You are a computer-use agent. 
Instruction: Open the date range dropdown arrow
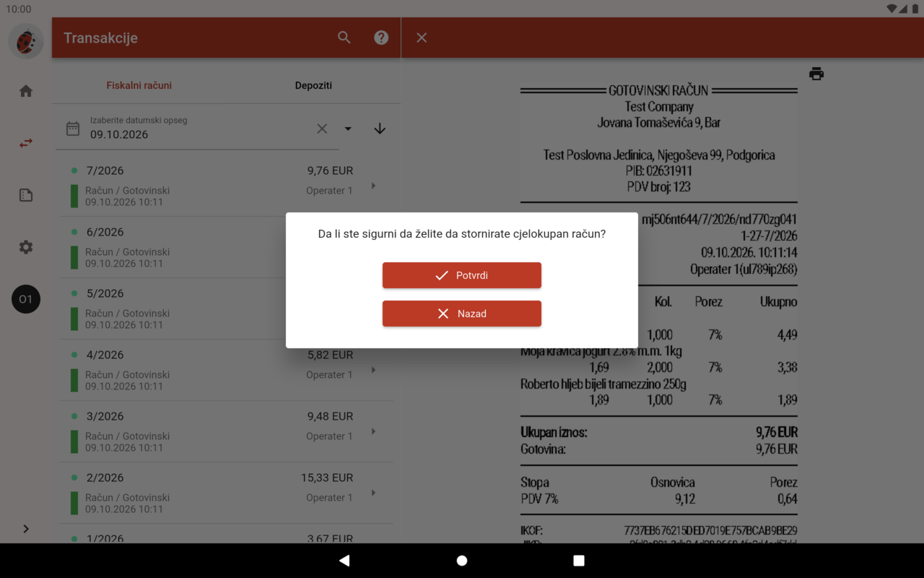(348, 129)
